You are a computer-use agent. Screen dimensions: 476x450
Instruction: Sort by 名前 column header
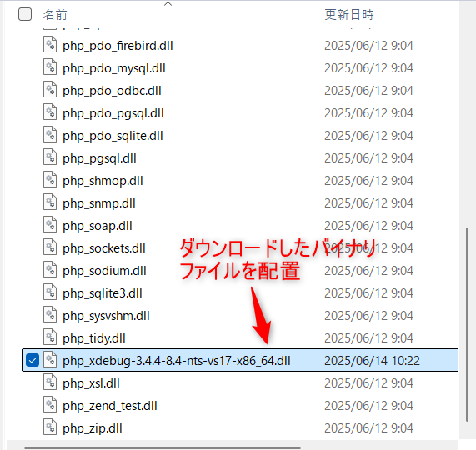pyautogui.click(x=55, y=14)
